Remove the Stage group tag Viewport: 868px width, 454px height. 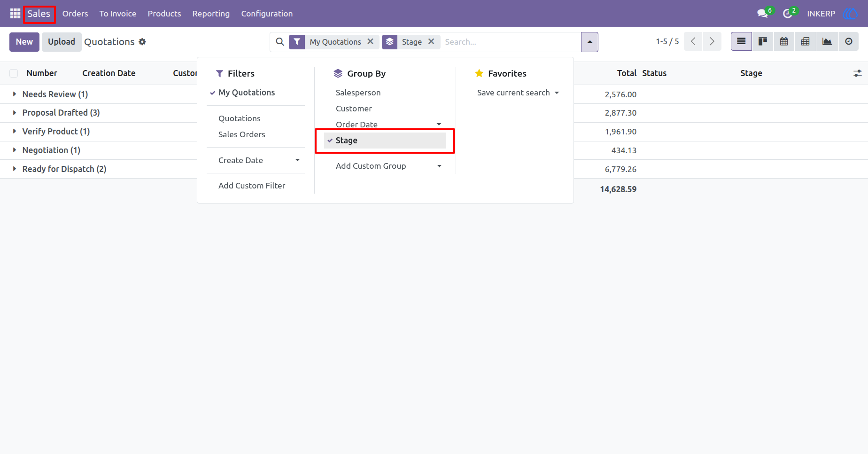[x=431, y=41]
